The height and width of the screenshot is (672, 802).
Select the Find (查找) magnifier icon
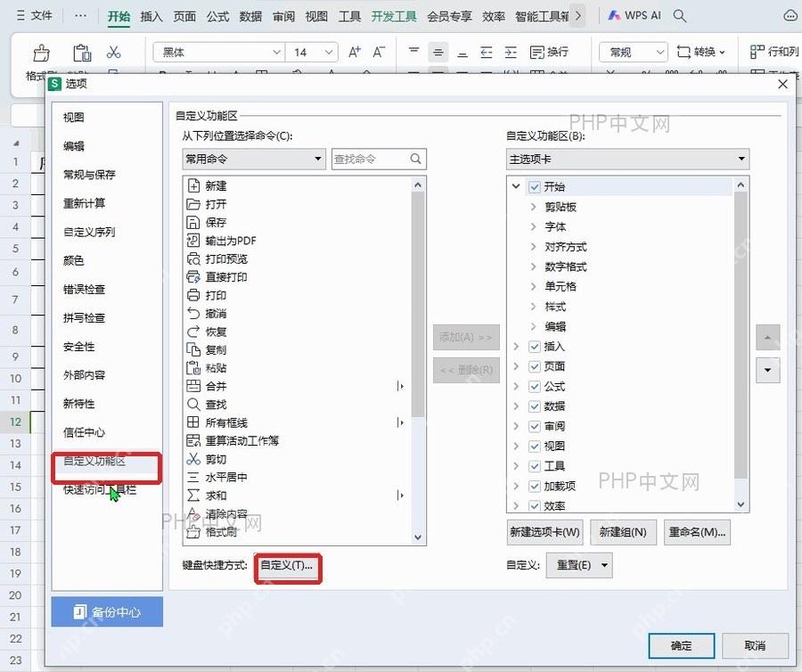pyautogui.click(x=193, y=405)
